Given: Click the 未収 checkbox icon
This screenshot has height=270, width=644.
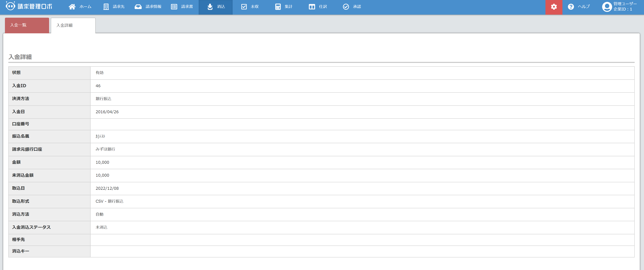Looking at the screenshot, I should pyautogui.click(x=244, y=7).
